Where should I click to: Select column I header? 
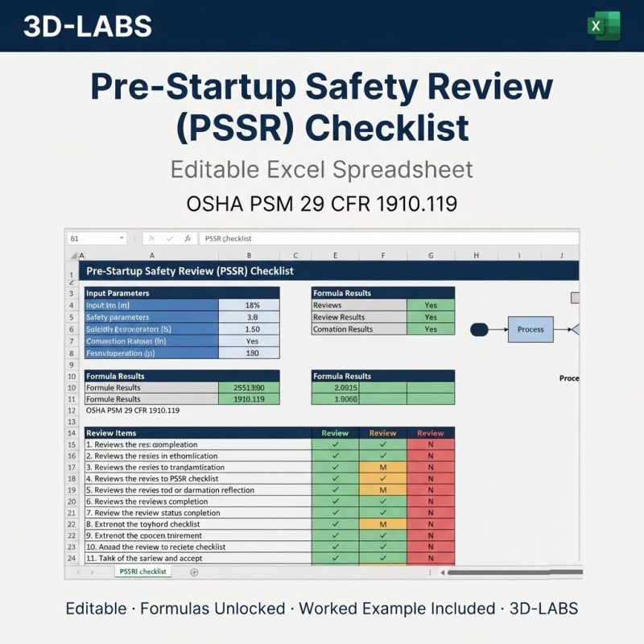519,255
